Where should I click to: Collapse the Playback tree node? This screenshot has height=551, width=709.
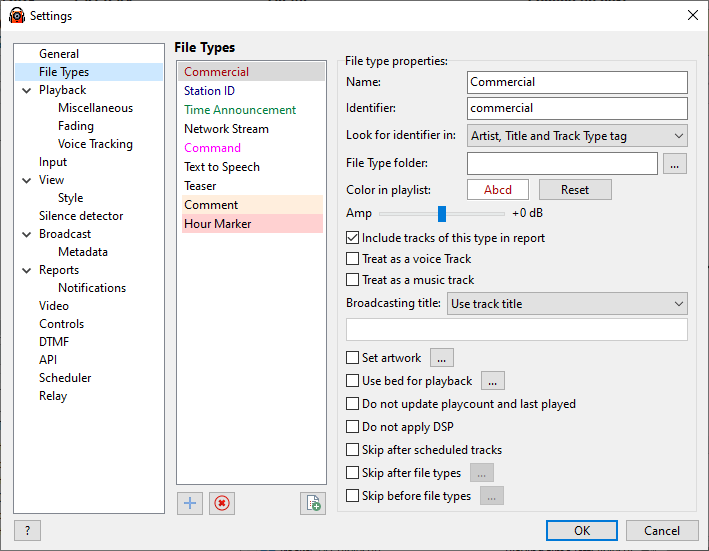(x=27, y=90)
